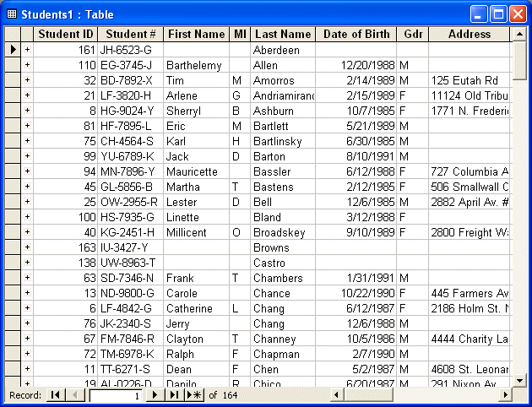The height and width of the screenshot is (407, 532).
Task: Select the Gdr column header
Action: 413,35
